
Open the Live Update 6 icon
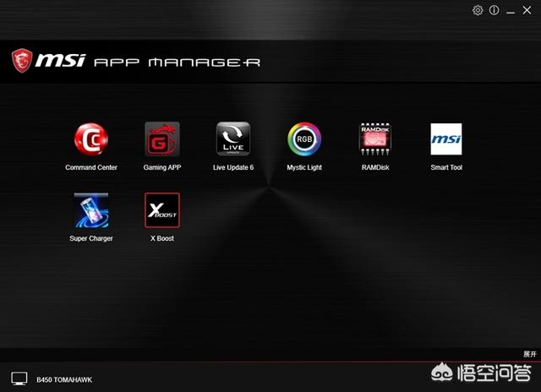[233, 139]
